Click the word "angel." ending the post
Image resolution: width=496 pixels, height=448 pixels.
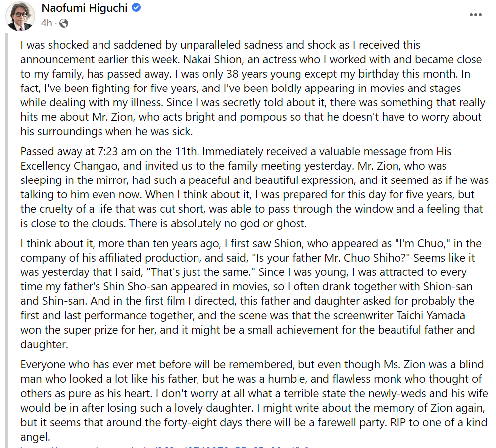coord(36,438)
